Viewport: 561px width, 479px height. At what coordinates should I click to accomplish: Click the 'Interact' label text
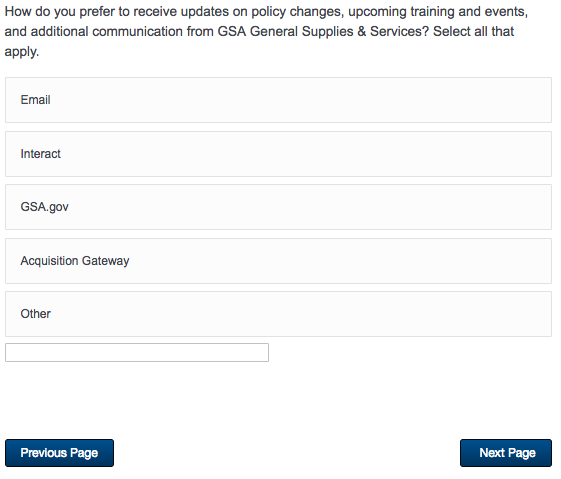(40, 154)
